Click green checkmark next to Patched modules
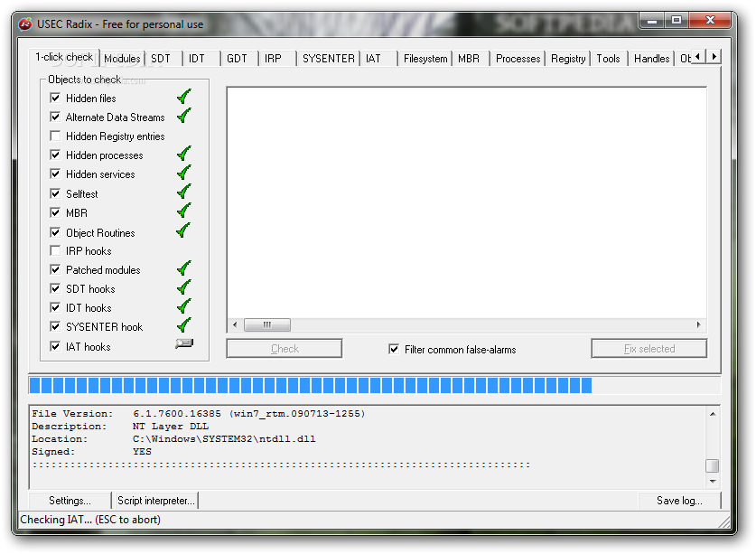This screenshot has height=554, width=756. (x=183, y=268)
